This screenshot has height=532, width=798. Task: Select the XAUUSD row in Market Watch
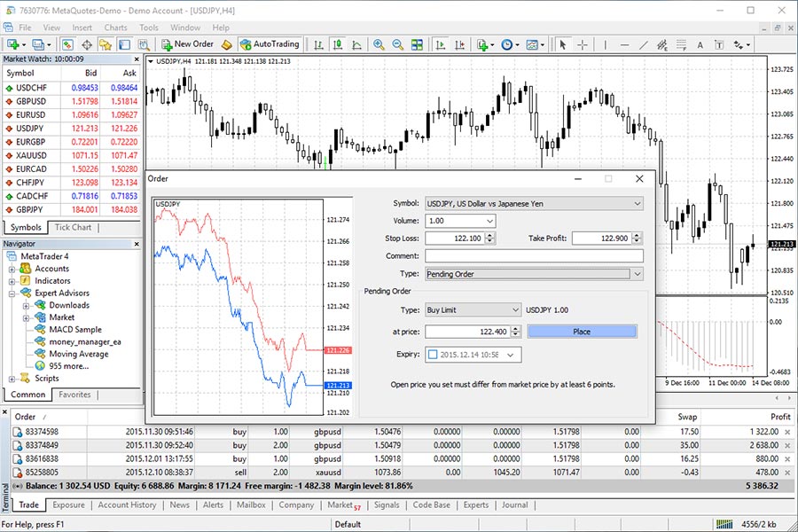72,156
